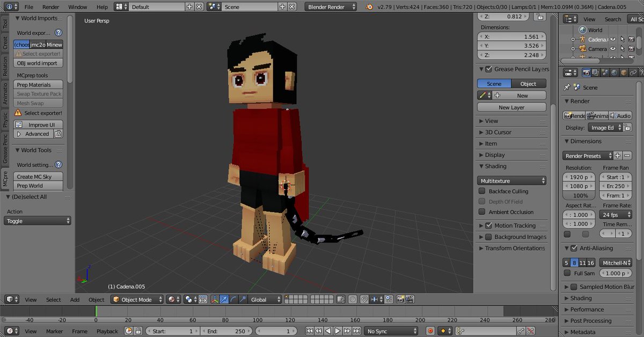Click the Prep Materials button
644x337 pixels.
38,85
